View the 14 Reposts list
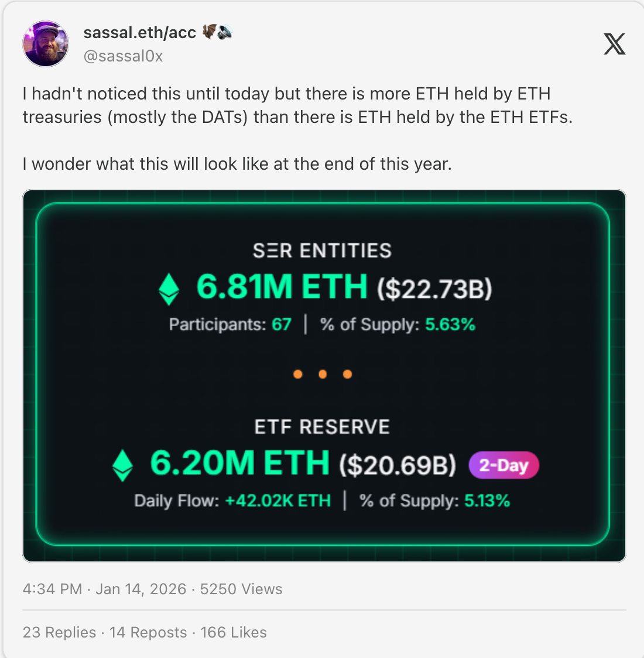This screenshot has width=644, height=658. click(148, 632)
